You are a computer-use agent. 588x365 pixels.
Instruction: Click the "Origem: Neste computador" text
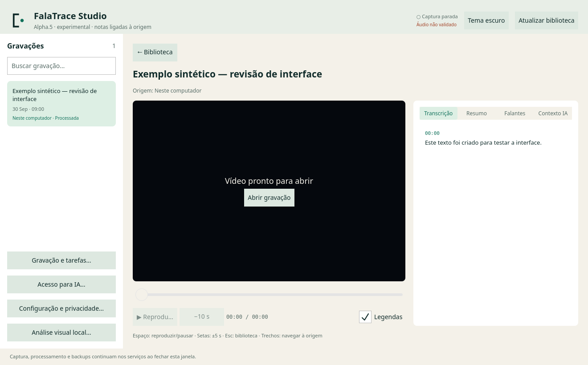pyautogui.click(x=167, y=91)
